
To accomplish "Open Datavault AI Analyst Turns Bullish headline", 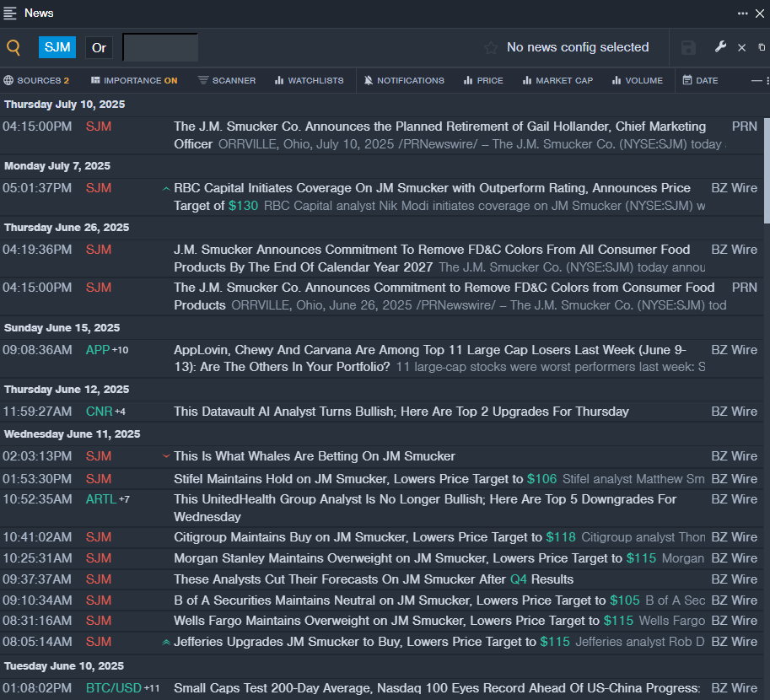I will [401, 412].
